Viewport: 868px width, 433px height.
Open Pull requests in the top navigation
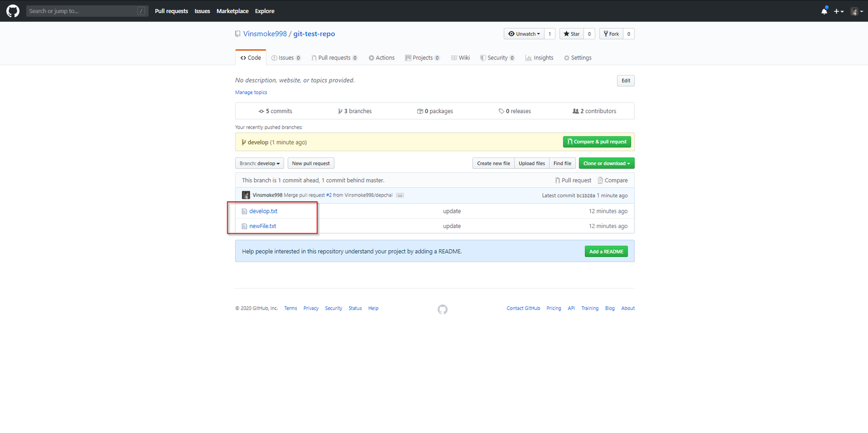click(x=171, y=11)
